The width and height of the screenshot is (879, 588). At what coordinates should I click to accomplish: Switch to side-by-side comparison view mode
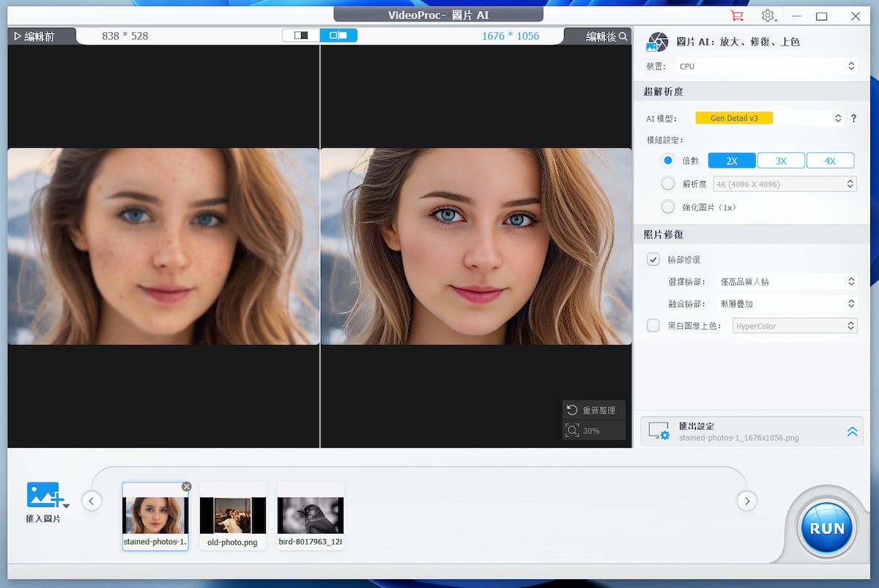click(x=339, y=34)
